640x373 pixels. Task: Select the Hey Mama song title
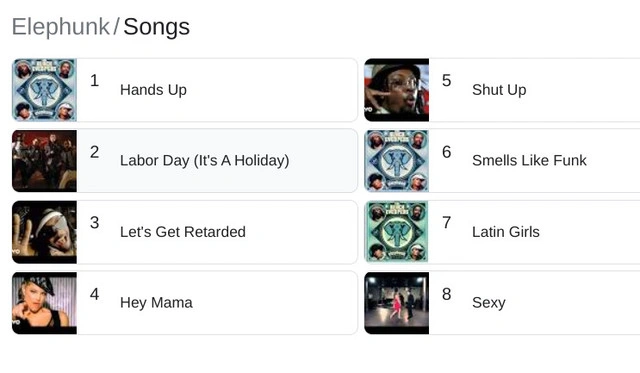[156, 303]
